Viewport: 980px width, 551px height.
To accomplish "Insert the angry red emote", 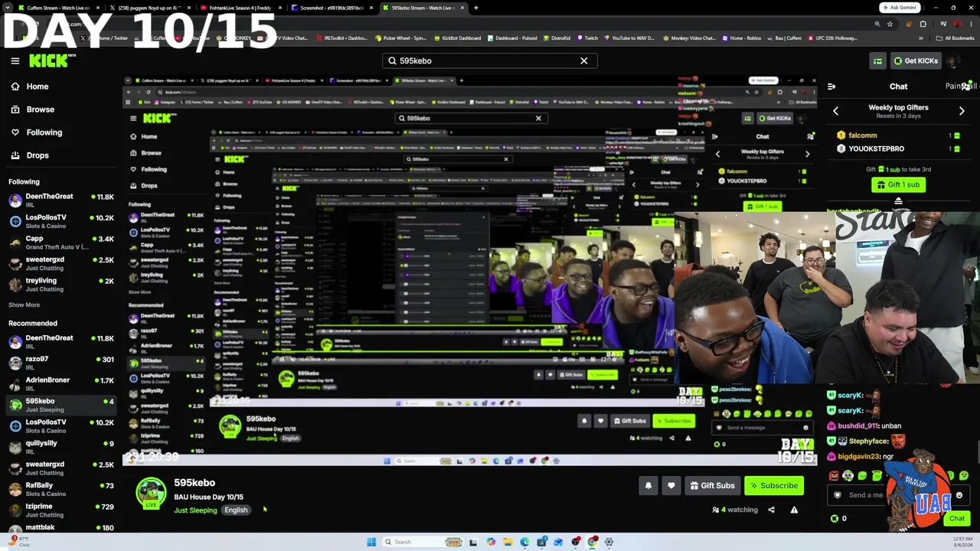I will 834,476.
